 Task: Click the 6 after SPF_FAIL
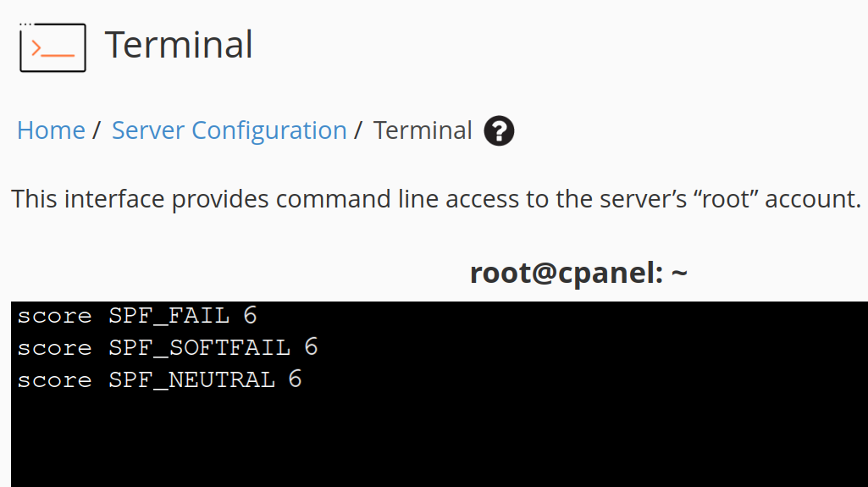250,315
